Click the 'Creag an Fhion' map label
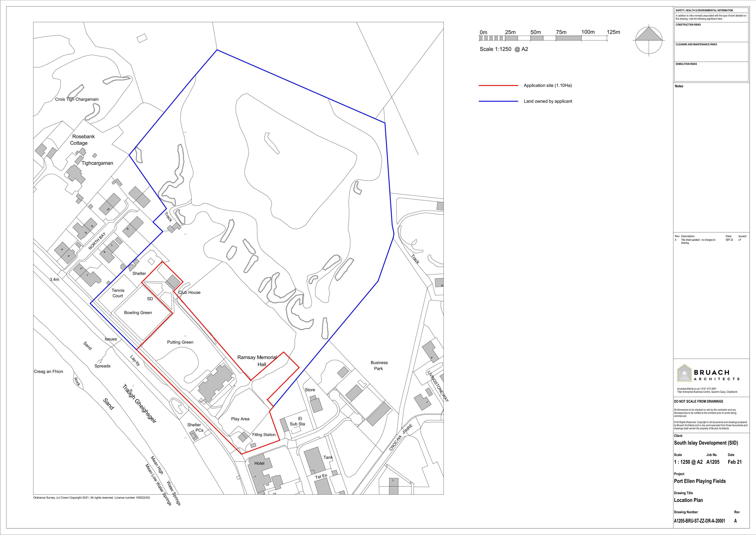 48,372
